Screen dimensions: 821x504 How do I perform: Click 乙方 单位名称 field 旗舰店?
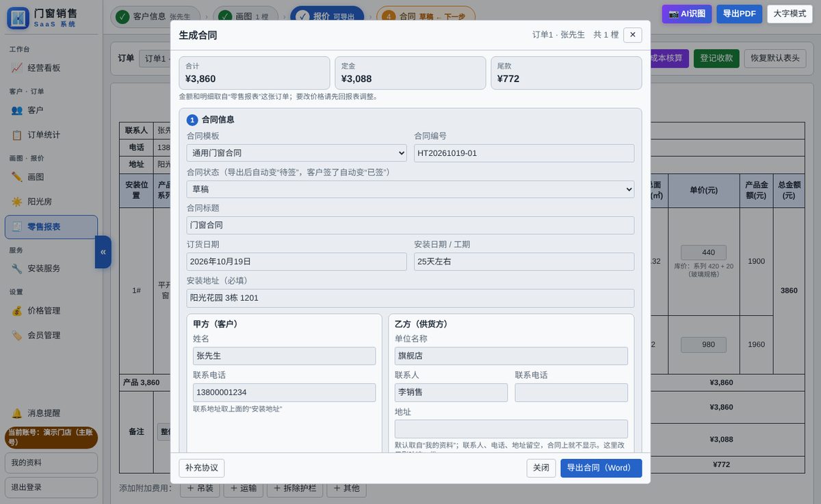[x=511, y=356]
